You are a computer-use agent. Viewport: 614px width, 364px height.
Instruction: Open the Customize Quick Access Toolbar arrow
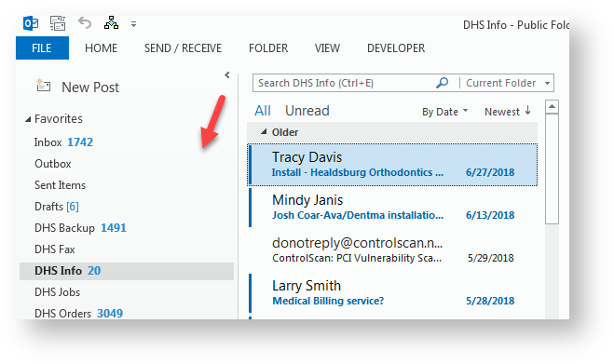(133, 24)
